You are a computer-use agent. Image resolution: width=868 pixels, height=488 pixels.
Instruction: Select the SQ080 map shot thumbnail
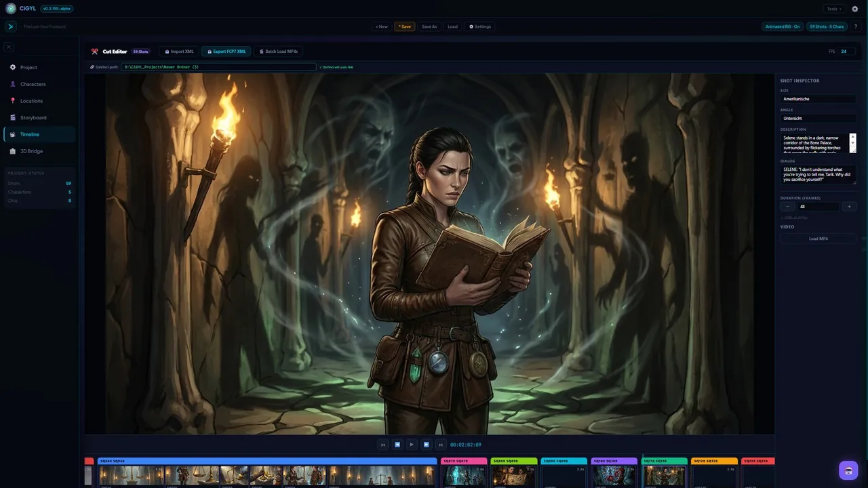click(514, 476)
